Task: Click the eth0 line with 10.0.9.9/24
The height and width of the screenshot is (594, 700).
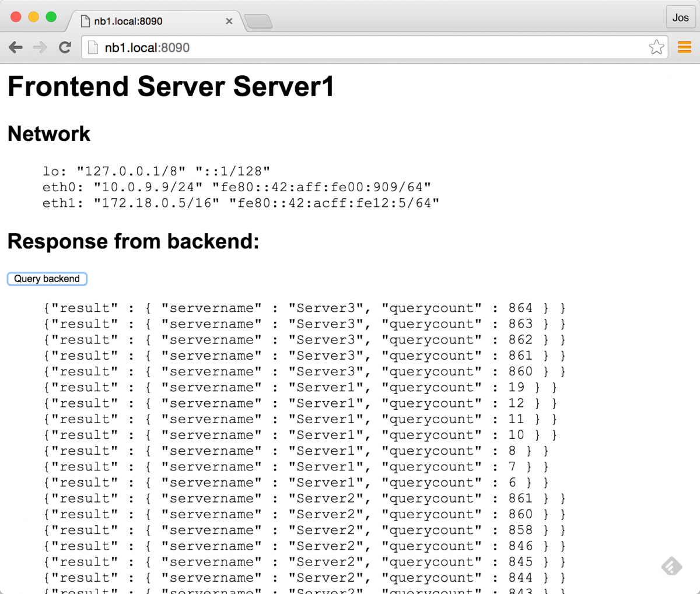Action: tap(237, 187)
